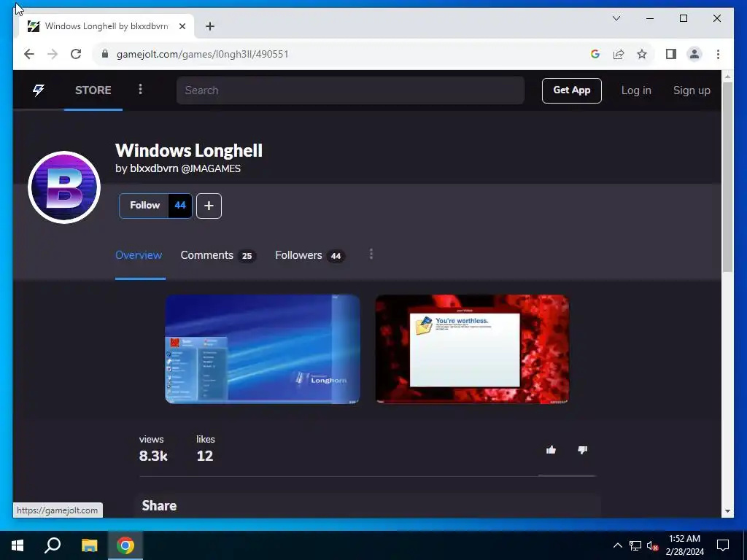The height and width of the screenshot is (560, 747).
Task: Click the Game Jolt lightning logo
Action: click(x=39, y=90)
